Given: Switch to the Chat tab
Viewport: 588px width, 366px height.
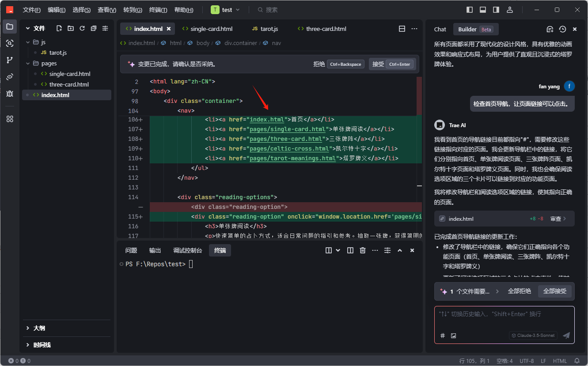Looking at the screenshot, I should point(440,29).
